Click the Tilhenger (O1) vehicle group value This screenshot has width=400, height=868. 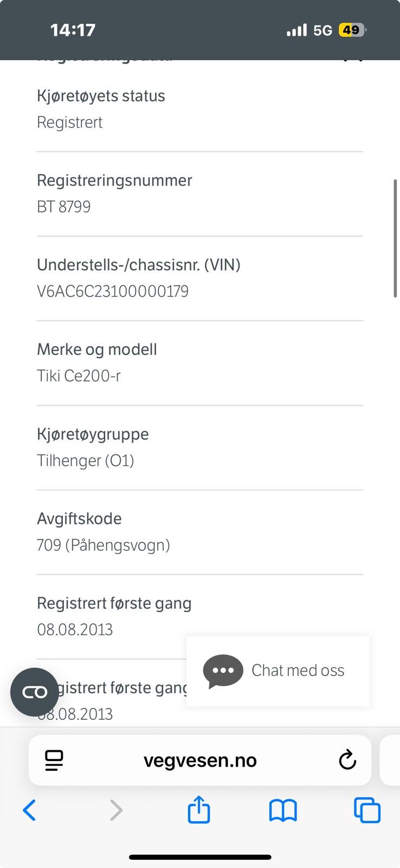(x=86, y=461)
